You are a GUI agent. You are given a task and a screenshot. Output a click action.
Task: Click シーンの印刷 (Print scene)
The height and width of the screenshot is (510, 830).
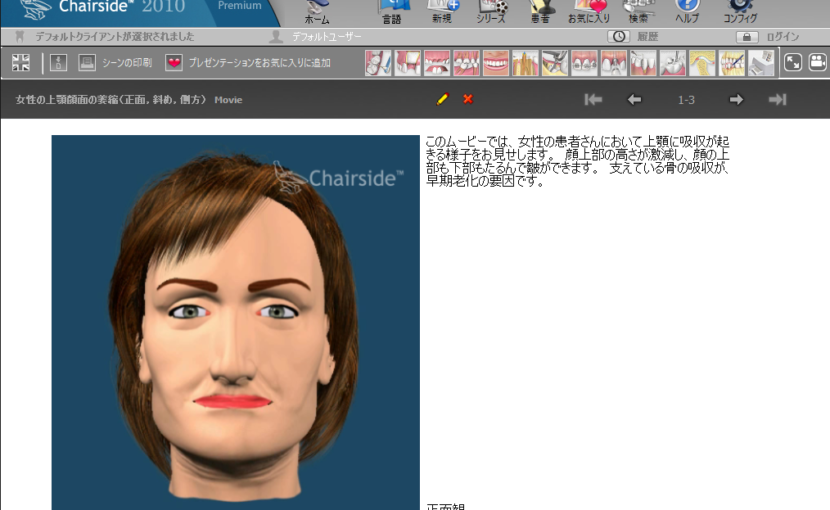pyautogui.click(x=115, y=63)
